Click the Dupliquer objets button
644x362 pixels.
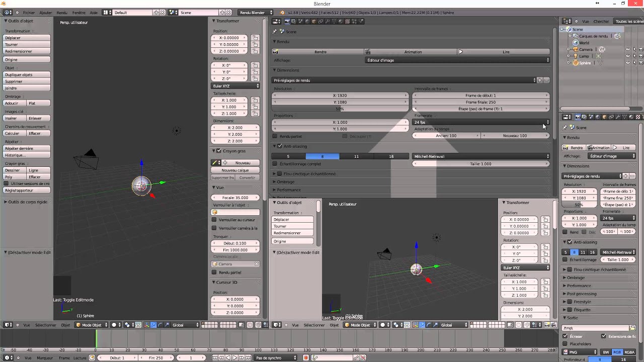(x=27, y=75)
